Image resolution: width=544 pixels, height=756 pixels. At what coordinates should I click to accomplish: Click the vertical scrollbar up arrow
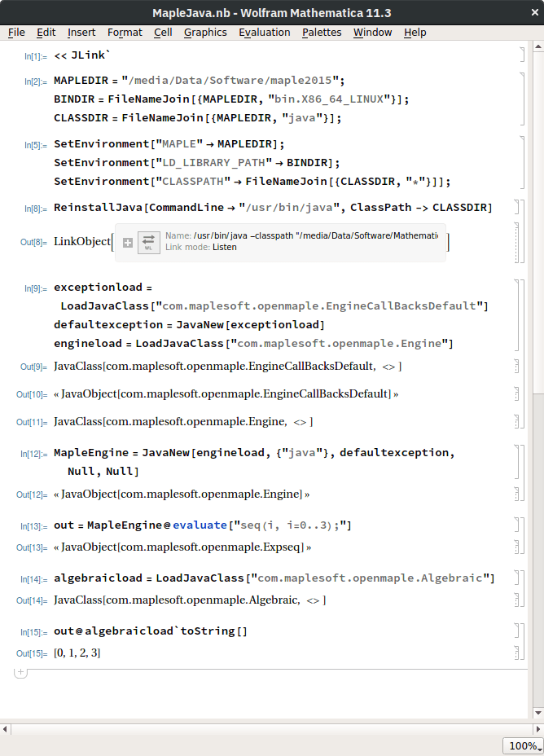538,46
